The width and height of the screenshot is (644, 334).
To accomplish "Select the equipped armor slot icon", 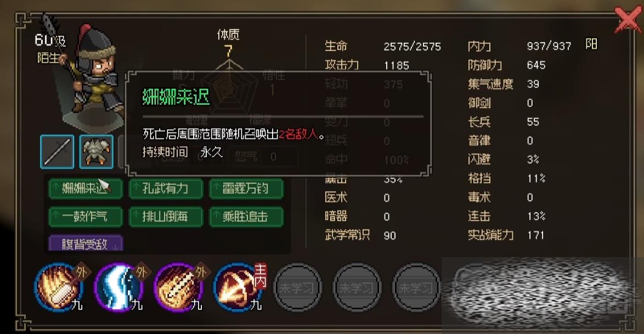I will (x=97, y=152).
